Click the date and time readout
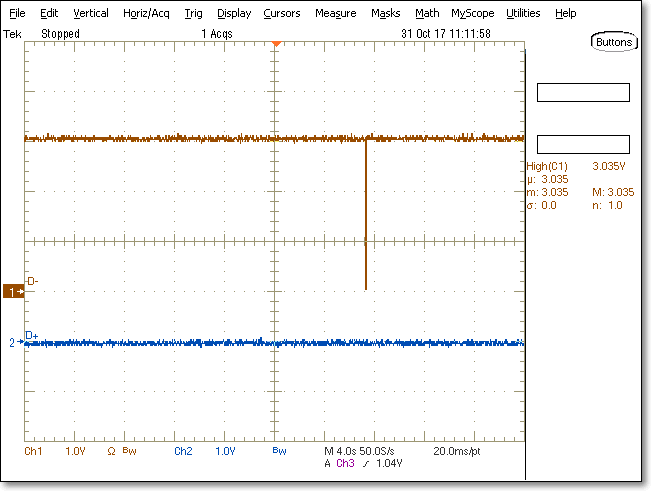 tap(446, 34)
